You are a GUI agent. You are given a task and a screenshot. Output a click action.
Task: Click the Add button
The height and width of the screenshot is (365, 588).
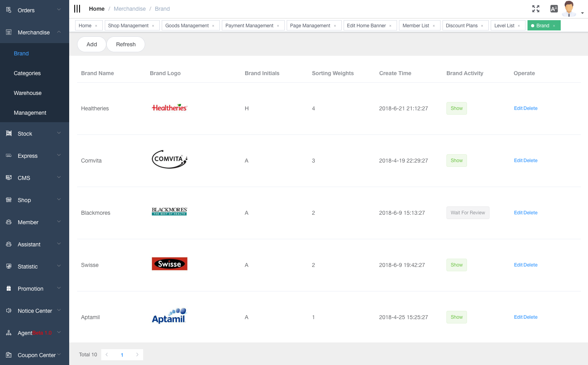(92, 44)
